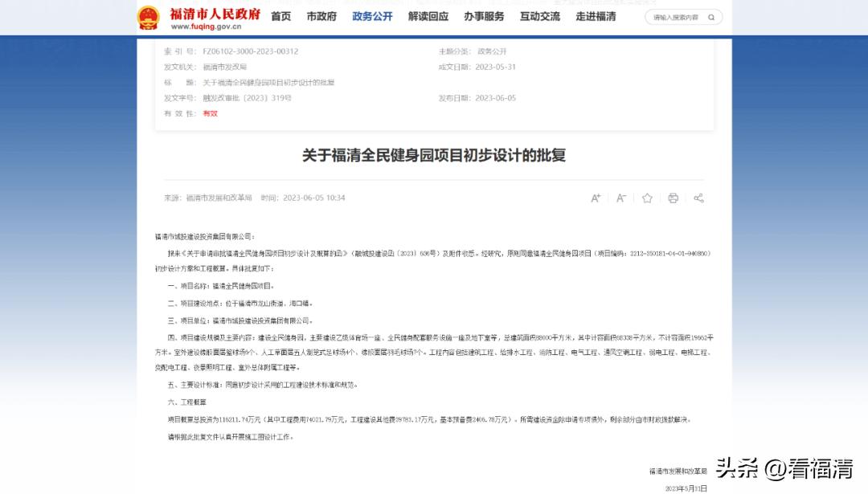This screenshot has height=494, width=868.
Task: Click the red 有效 validity link
Action: point(210,114)
